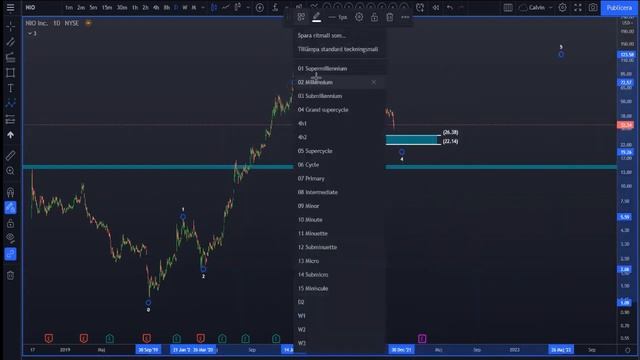Toggle fullscreen mode icon
This screenshot has width=640, height=360.
click(x=578, y=7)
